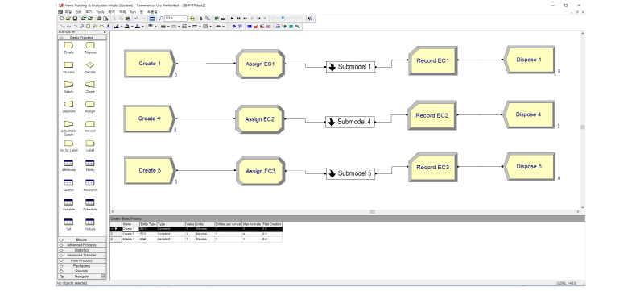Viewport: 644px width, 291px height.
Task: Click the Undo arrow icon
Action: tap(137, 19)
